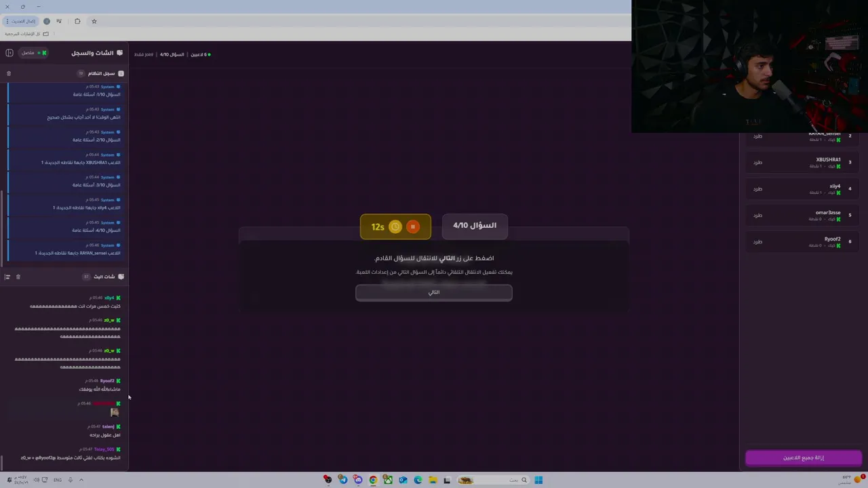This screenshot has height=488, width=868.
Task: Click the list filter icon in the stream chat header
Action: coord(7,277)
